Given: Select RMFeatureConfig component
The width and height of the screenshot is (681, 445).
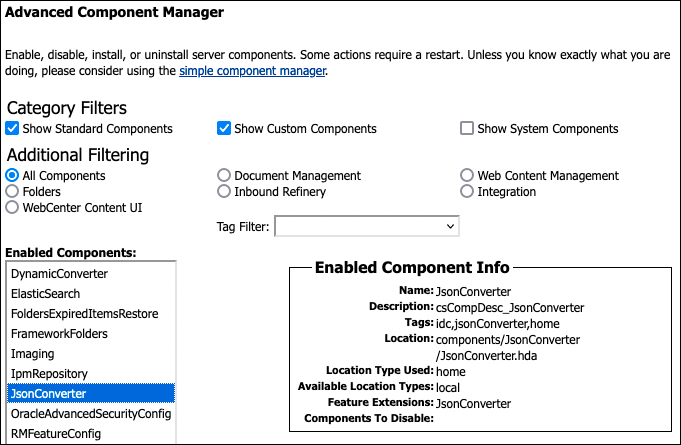Looking at the screenshot, I should (91, 434).
